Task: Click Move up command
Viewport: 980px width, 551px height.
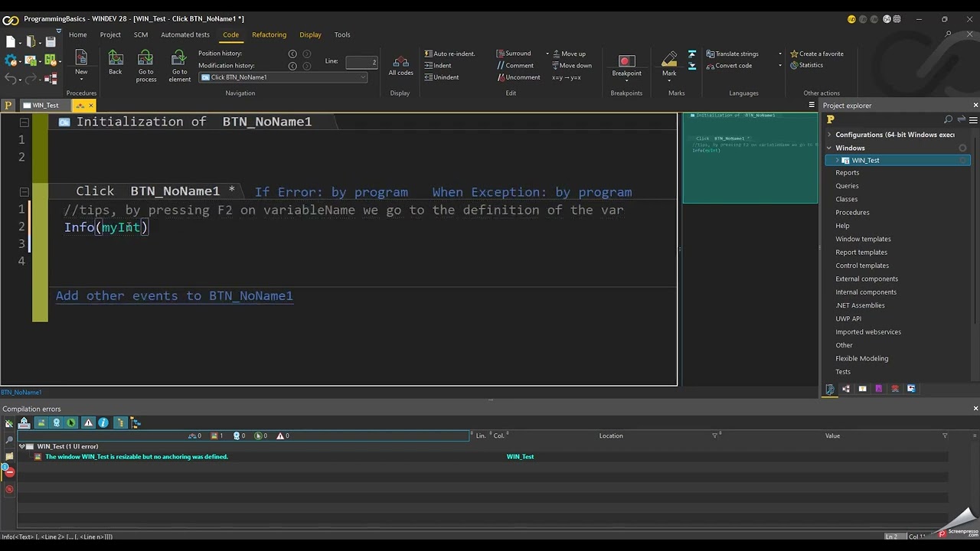Action: point(569,54)
